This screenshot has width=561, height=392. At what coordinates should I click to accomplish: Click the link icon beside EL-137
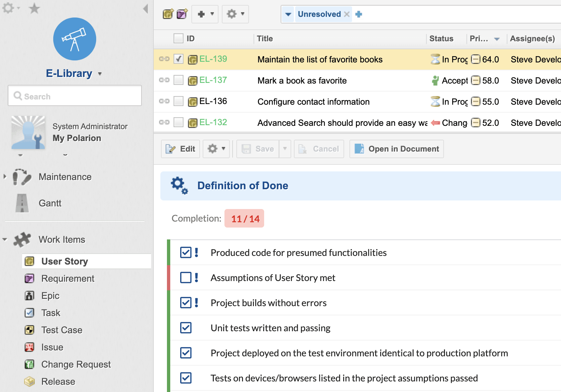(164, 80)
